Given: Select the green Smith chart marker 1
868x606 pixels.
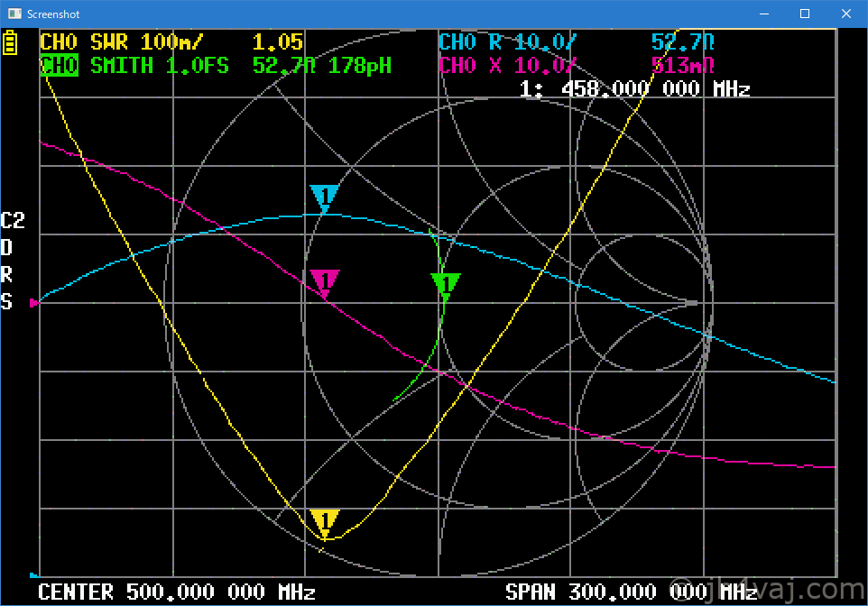Looking at the screenshot, I should click(x=446, y=285).
